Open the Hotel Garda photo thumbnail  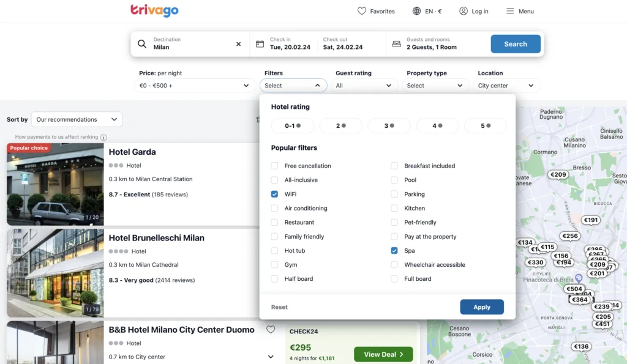[x=55, y=184]
